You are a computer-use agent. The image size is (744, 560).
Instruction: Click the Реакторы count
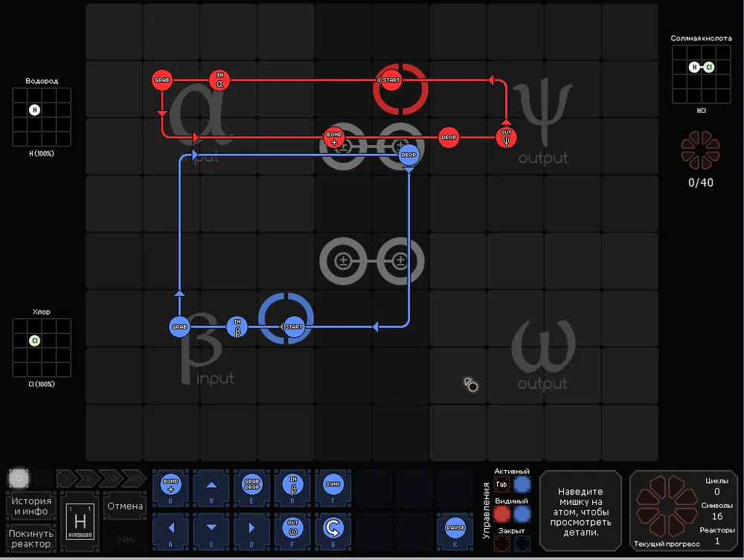tap(717, 541)
